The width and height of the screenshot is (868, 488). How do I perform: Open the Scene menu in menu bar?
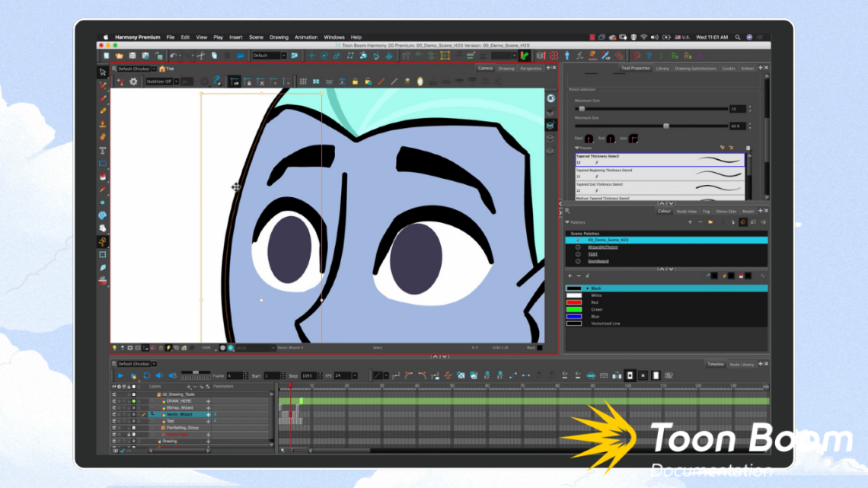tap(256, 37)
